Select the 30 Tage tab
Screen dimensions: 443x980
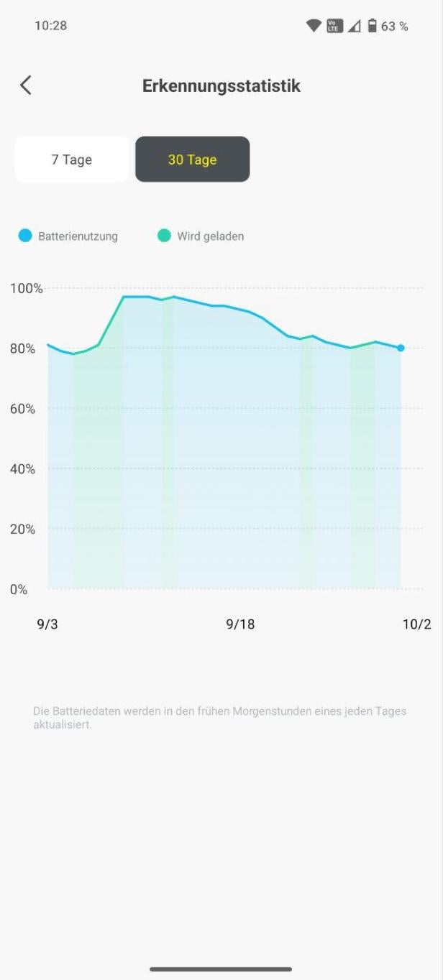pyautogui.click(x=192, y=160)
